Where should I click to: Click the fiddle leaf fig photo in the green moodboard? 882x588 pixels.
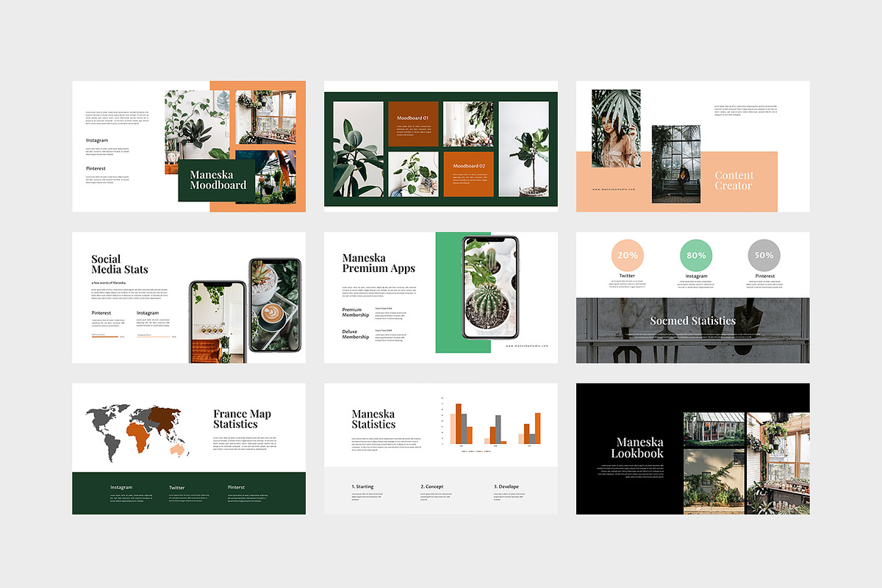click(x=524, y=149)
